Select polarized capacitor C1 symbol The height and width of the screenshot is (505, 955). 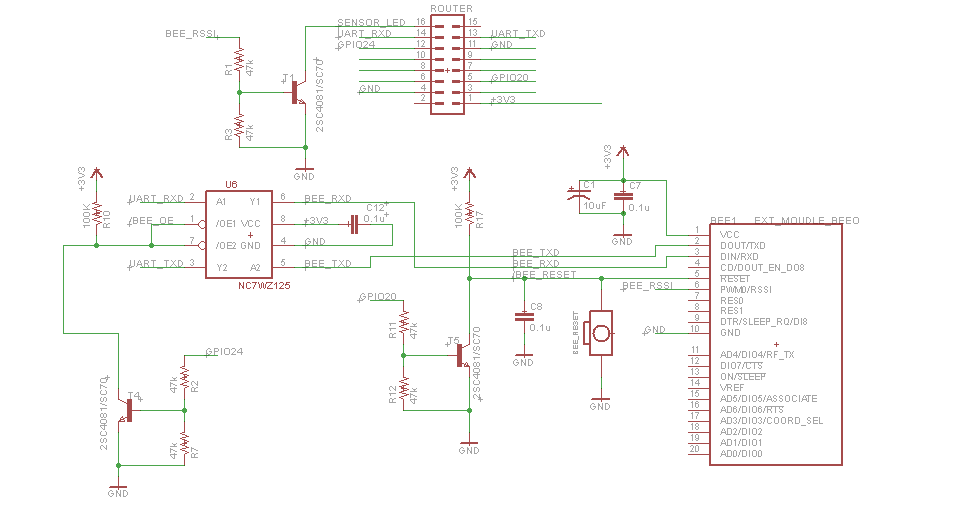[579, 196]
